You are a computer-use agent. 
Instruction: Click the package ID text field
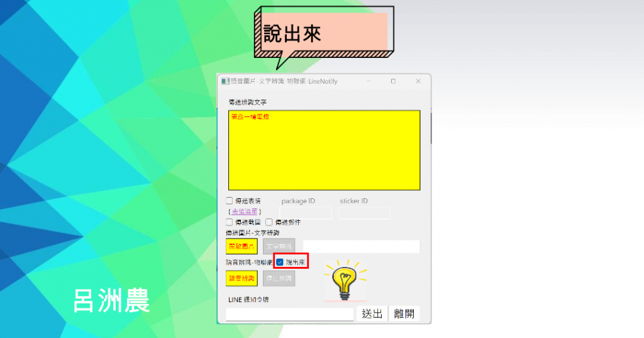[306, 213]
